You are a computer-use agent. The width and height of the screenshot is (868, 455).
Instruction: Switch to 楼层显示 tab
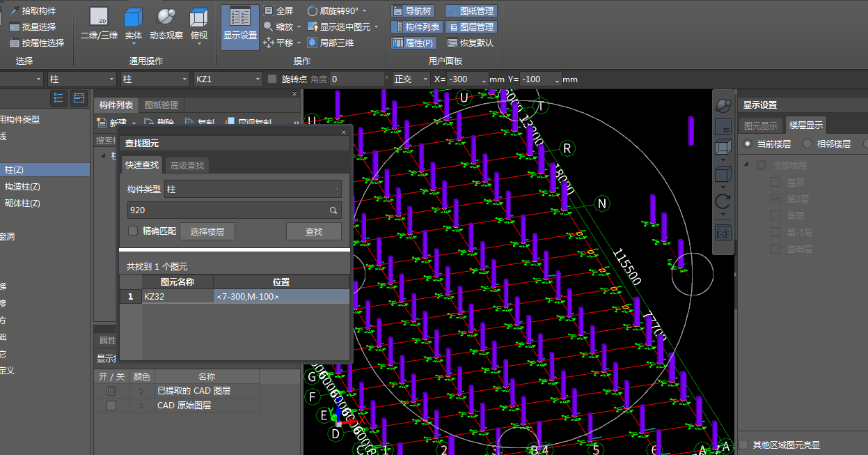point(805,125)
